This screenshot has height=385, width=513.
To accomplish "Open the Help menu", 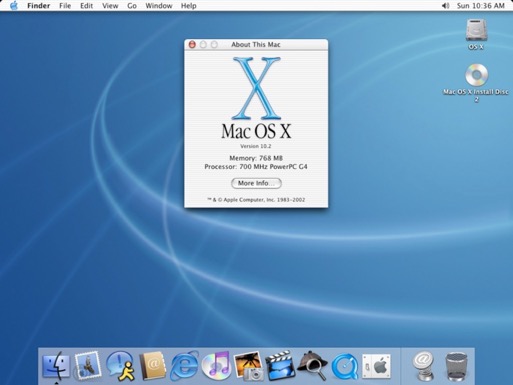I will [x=189, y=6].
